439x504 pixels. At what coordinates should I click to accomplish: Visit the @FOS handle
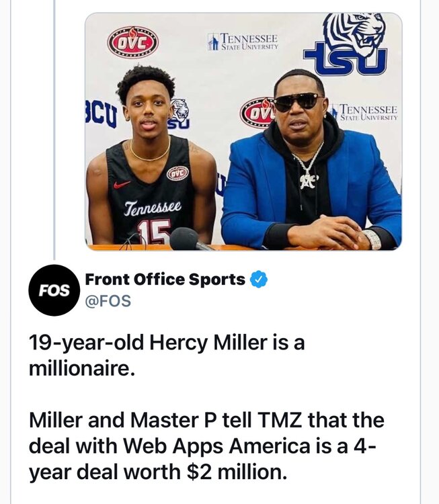tap(108, 301)
